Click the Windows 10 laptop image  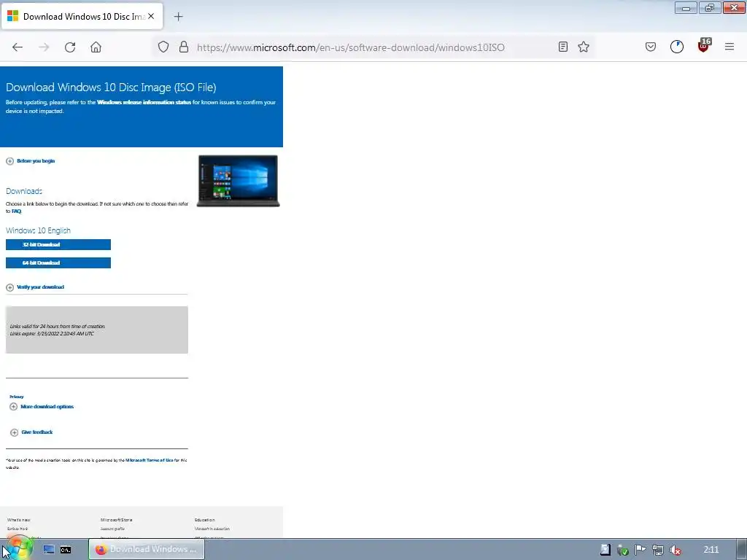tap(239, 181)
